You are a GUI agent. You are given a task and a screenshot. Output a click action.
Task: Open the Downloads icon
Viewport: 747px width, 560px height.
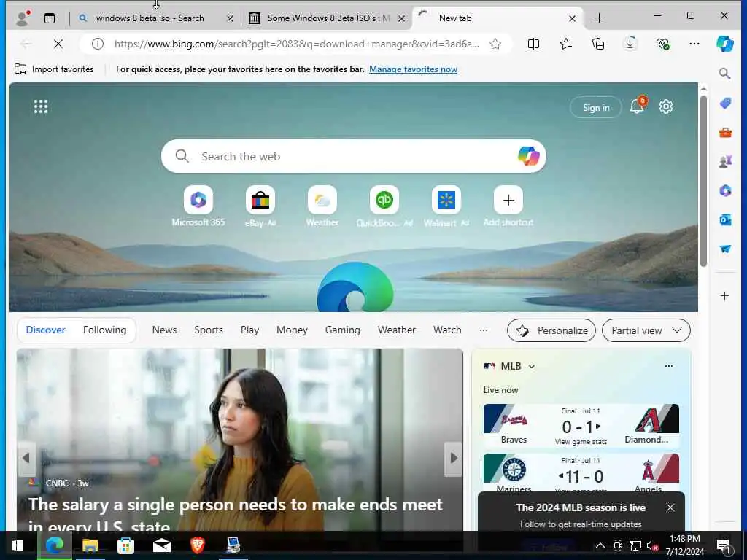coord(630,44)
